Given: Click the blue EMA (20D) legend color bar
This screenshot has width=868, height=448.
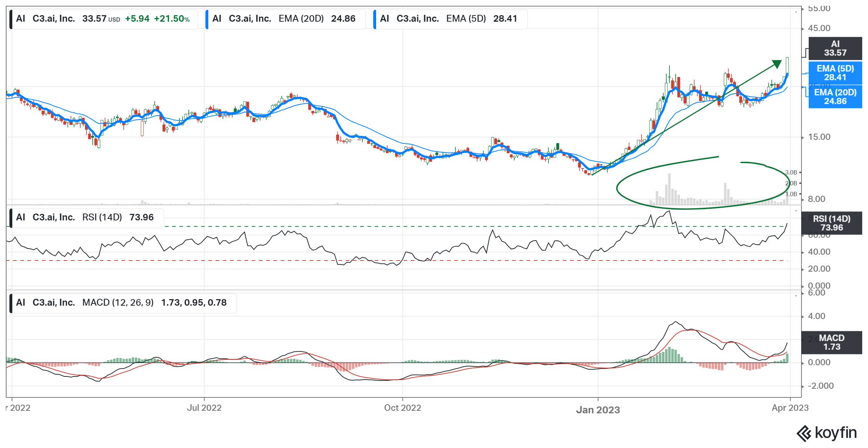Looking at the screenshot, I should (x=207, y=19).
